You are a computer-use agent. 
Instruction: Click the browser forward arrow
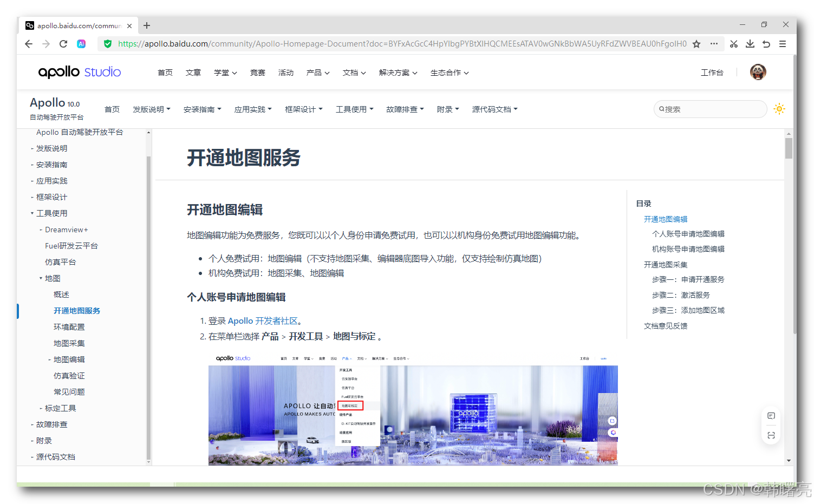(x=46, y=44)
